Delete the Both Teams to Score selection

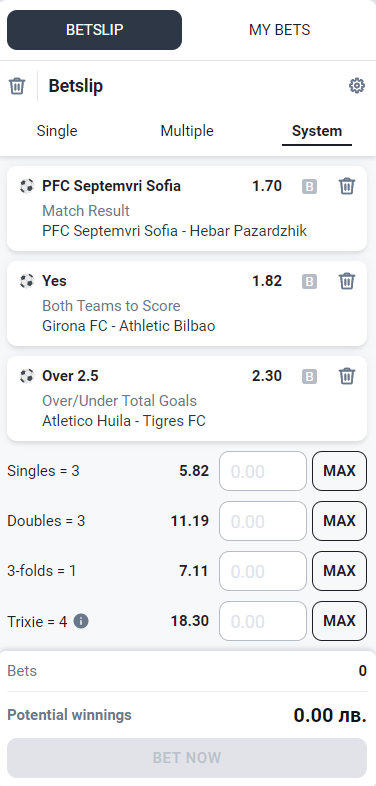[347, 281]
